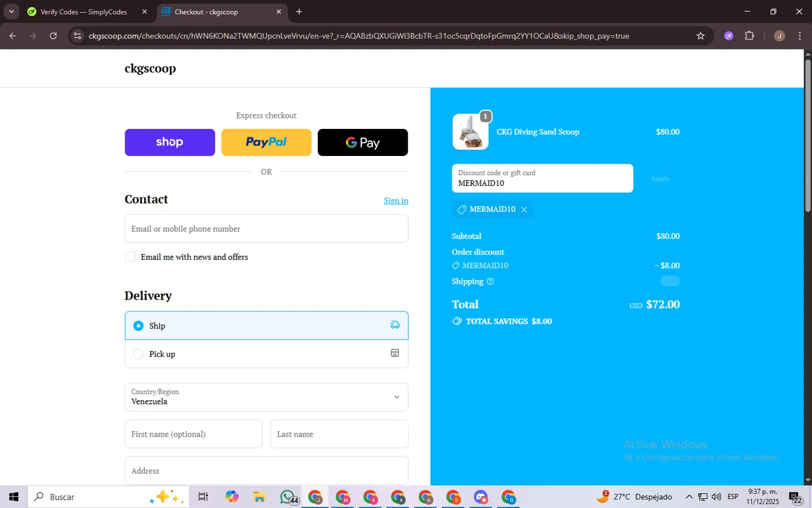Open the Extensions puzzle menu
This screenshot has width=812, height=508.
[749, 36]
